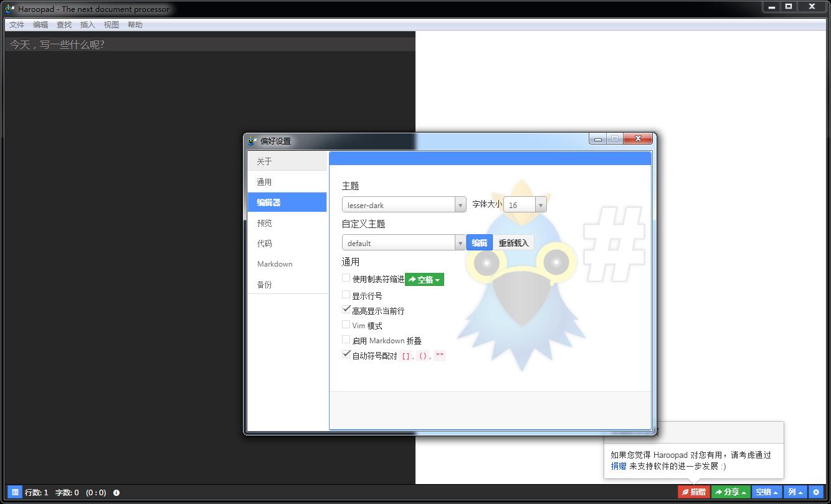Click the 捐赠 link in the popup

619,466
